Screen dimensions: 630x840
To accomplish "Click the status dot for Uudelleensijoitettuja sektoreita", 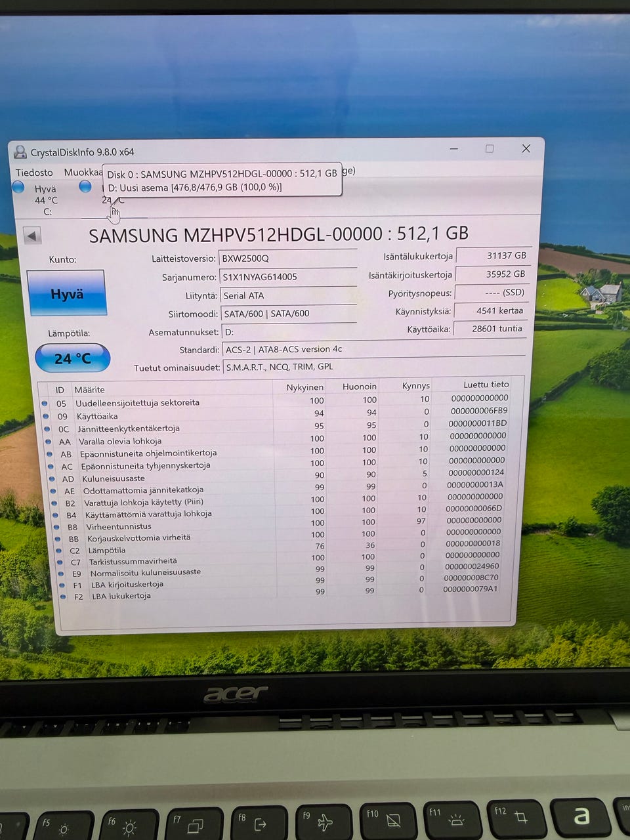I will [x=45, y=404].
